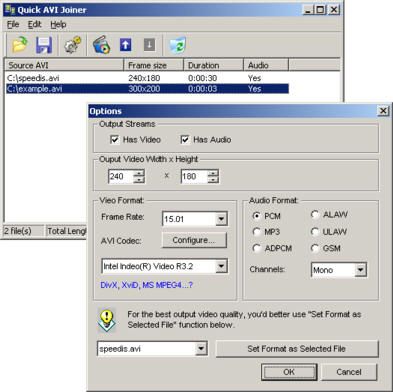Viewport: 393px width, 392px height.
Task: Click the warning tip icon in Options
Action: [x=107, y=320]
